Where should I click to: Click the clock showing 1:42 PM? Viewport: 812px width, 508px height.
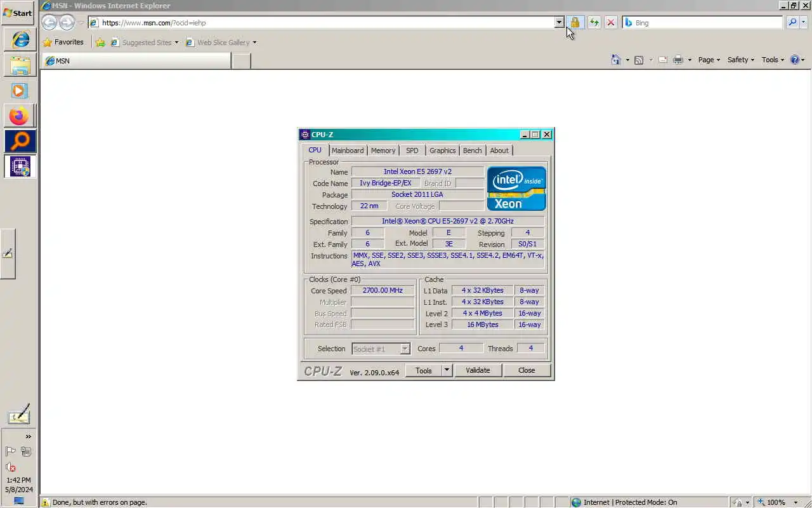(x=18, y=480)
